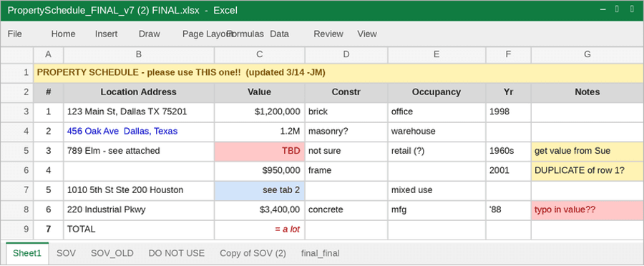644x266 pixels.
Task: Select column C header
Action: coord(260,54)
